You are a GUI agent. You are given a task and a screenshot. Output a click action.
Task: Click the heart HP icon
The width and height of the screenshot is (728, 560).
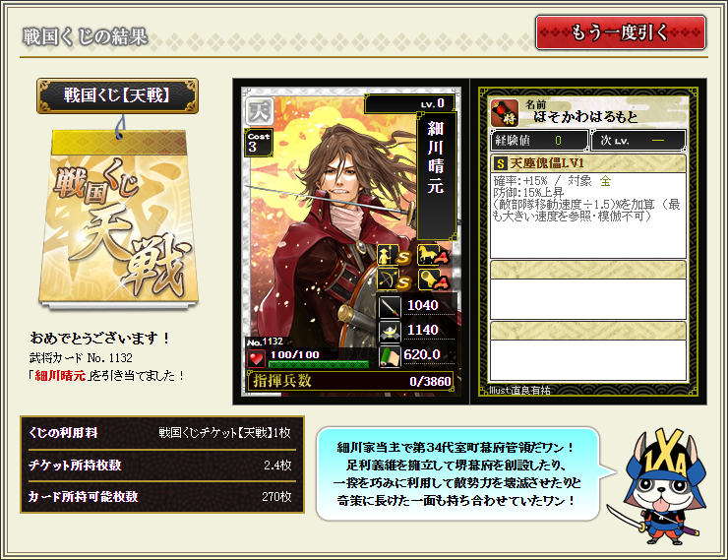256,358
